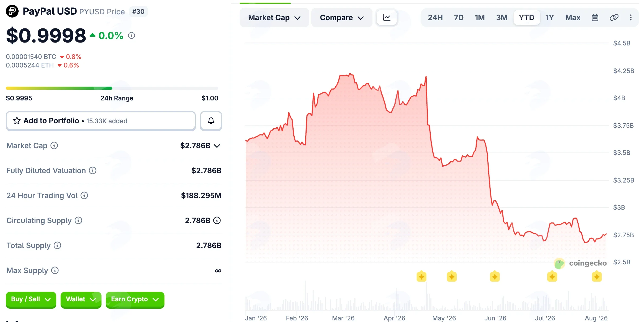Click info icon next to Market Cap
The image size is (644, 322).
pyautogui.click(x=54, y=146)
